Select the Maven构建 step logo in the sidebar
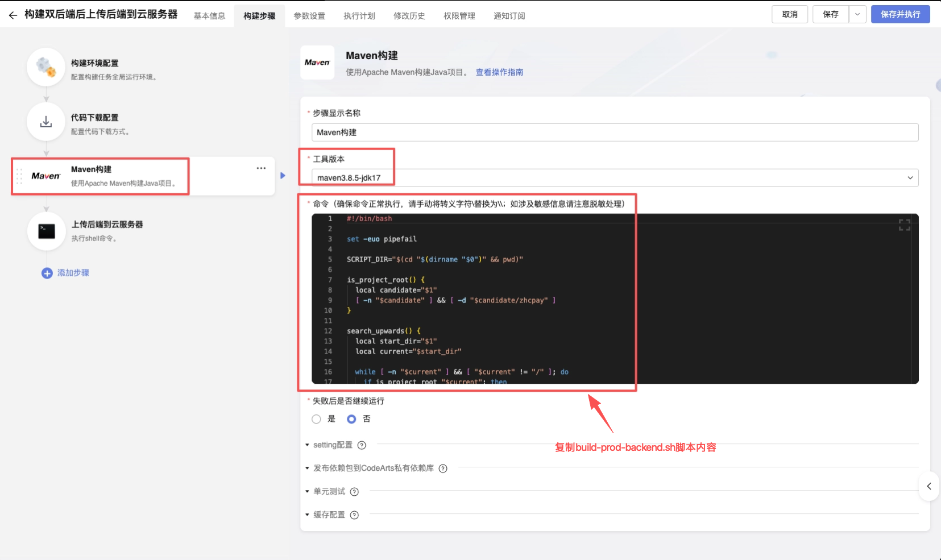 46,176
